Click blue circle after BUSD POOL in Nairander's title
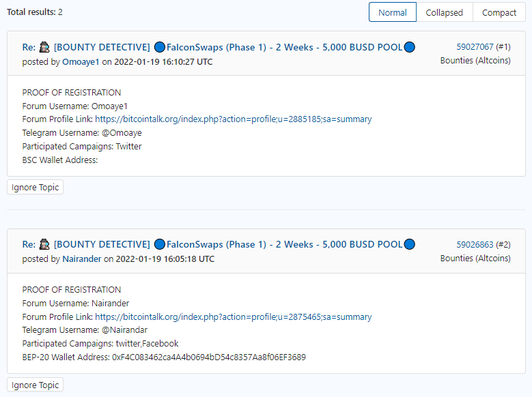 click(410, 244)
